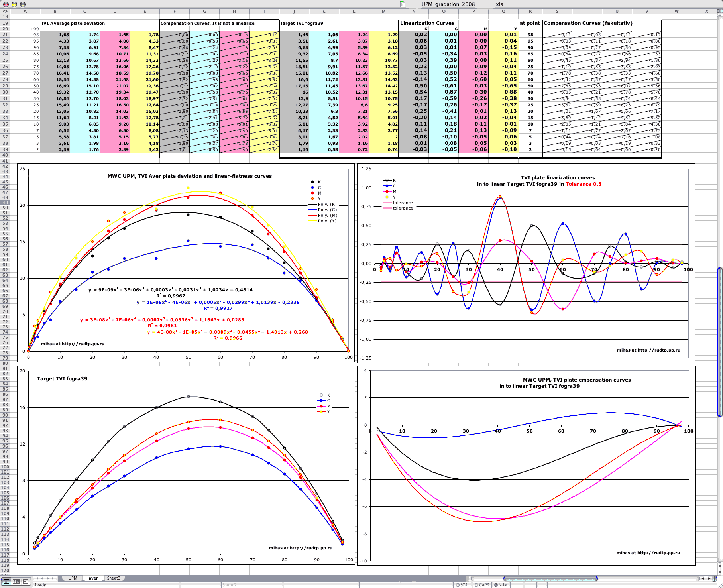The height and width of the screenshot is (588, 723).
Task: Jump to last sheet tab arrow
Action: (x=54, y=578)
